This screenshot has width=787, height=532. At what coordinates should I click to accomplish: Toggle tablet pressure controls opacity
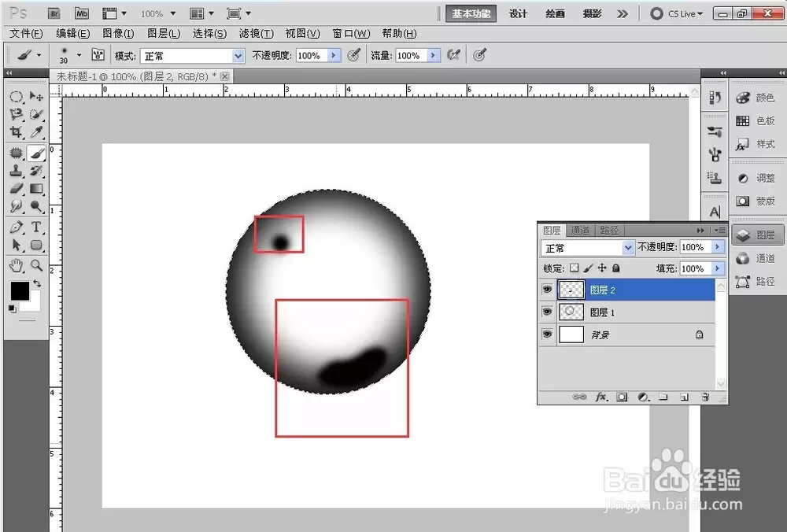[x=354, y=55]
